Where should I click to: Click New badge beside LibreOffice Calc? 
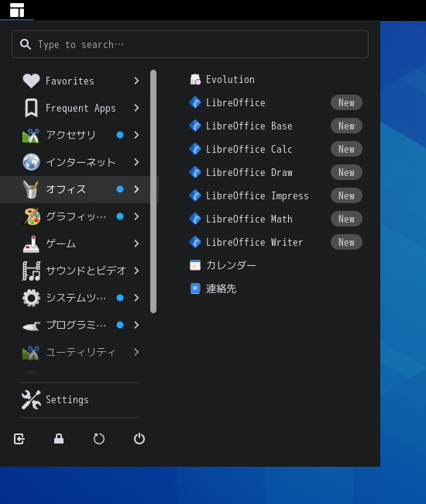[x=346, y=149]
